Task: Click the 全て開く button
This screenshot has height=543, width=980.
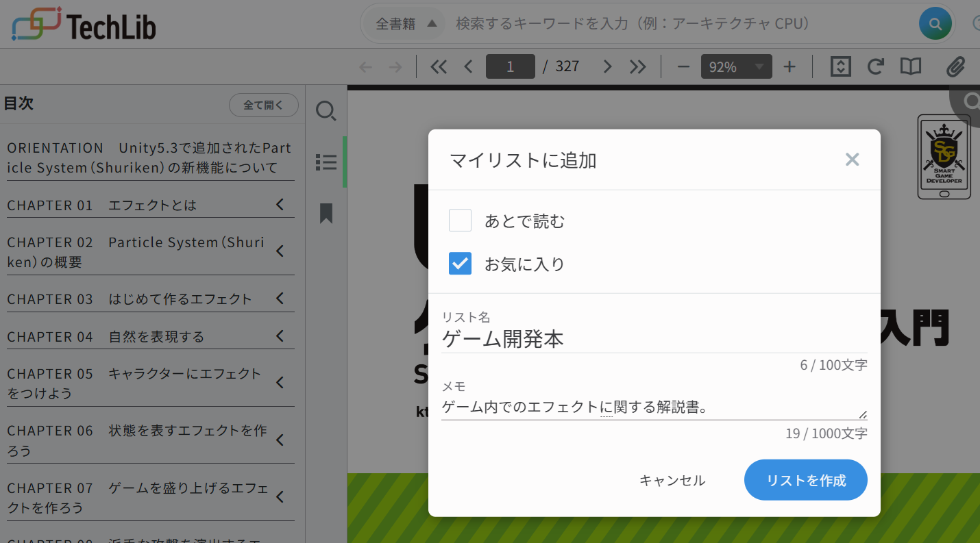Action: (263, 105)
